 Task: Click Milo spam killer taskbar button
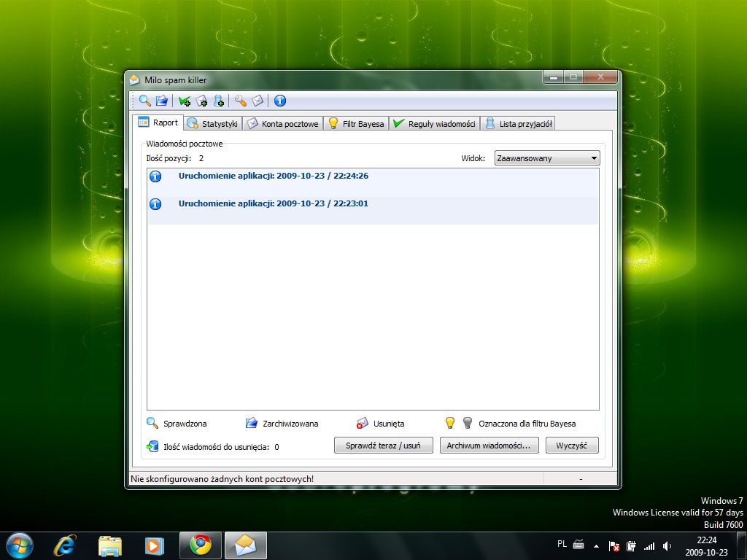pyautogui.click(x=245, y=545)
